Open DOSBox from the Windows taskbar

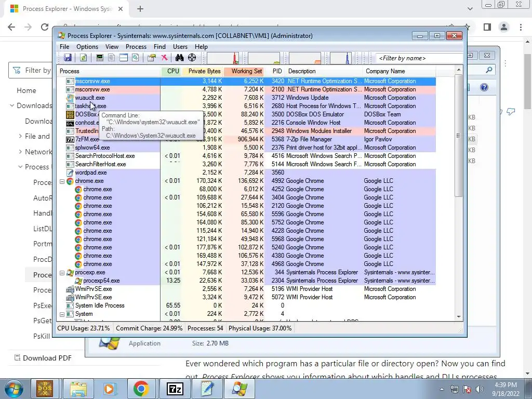click(x=45, y=389)
